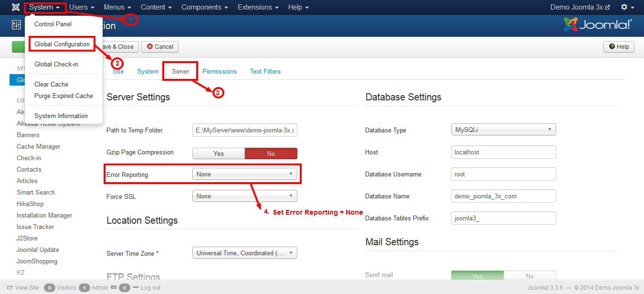The image size is (644, 294).
Task: Click the question mark Help button
Action: pyautogui.click(x=619, y=47)
